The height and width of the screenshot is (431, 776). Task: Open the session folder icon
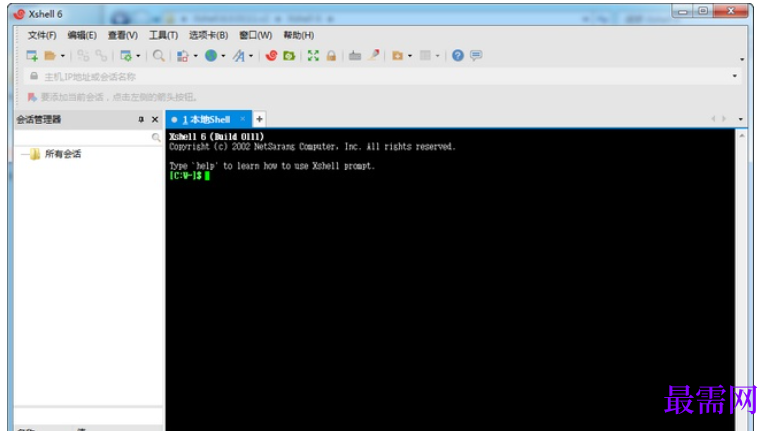[x=50, y=56]
